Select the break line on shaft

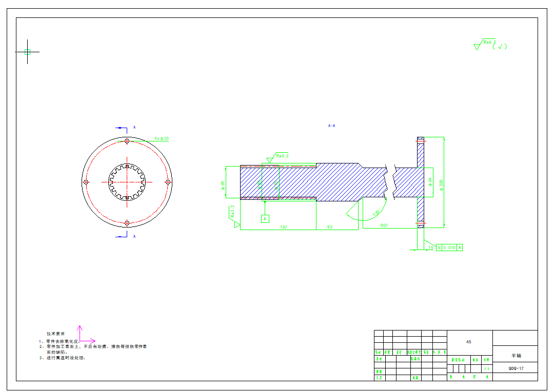391,182
